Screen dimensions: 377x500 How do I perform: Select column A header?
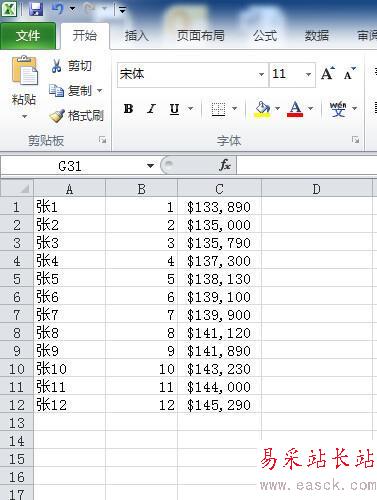(69, 189)
